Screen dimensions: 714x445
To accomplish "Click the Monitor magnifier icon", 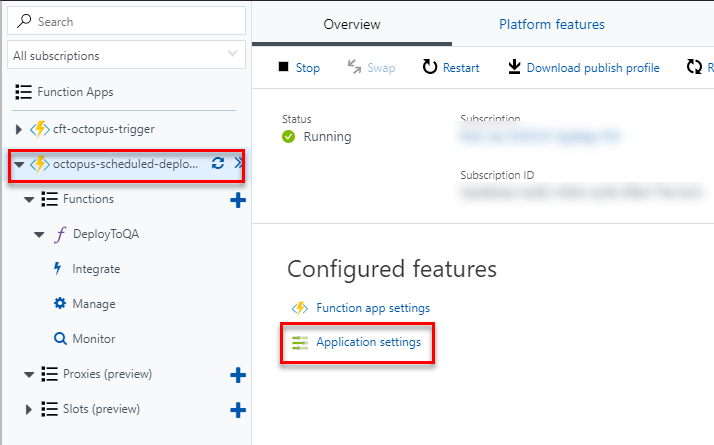I will tap(60, 338).
